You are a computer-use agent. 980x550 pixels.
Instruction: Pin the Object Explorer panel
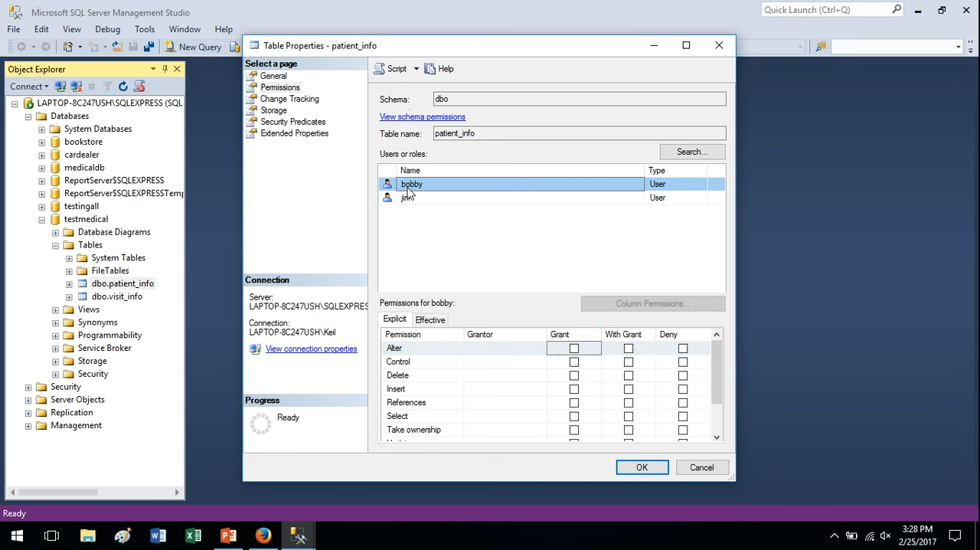[x=165, y=69]
